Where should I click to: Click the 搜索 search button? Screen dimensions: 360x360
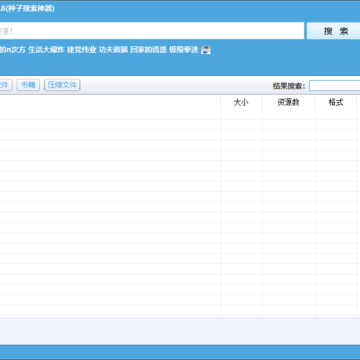[333, 31]
